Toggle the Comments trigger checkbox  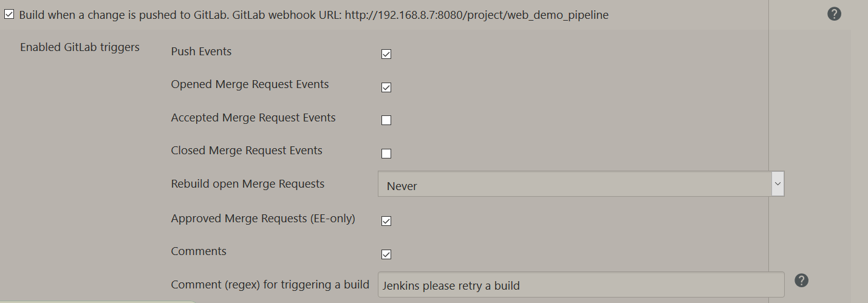[x=386, y=254]
